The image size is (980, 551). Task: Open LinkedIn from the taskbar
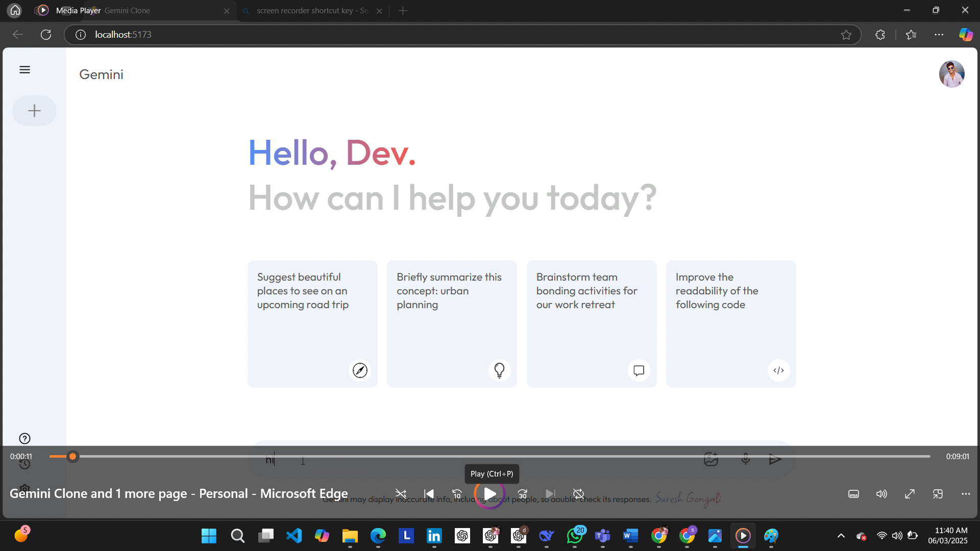click(x=434, y=536)
